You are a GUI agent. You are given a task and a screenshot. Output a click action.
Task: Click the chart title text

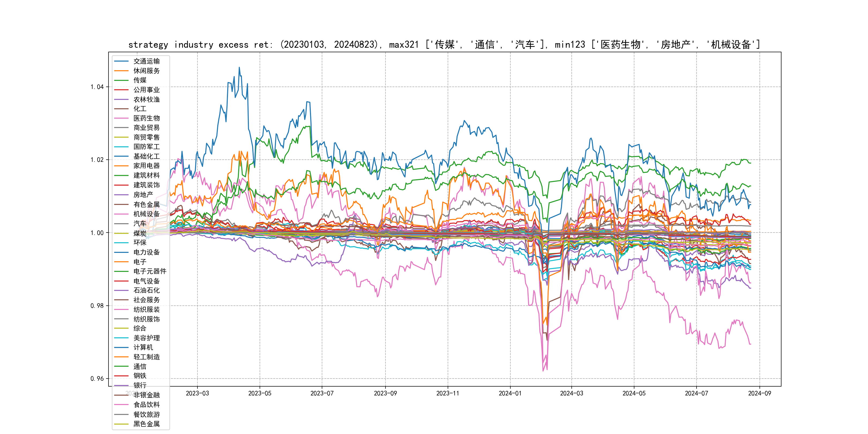(x=444, y=44)
